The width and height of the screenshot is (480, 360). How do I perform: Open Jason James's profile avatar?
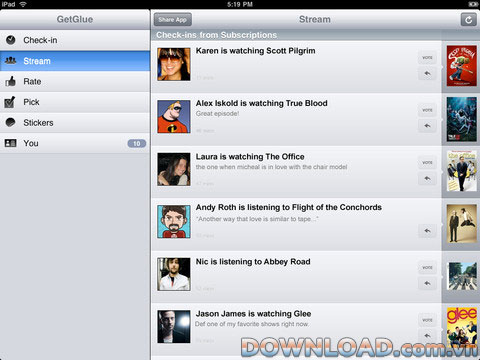pyautogui.click(x=174, y=327)
